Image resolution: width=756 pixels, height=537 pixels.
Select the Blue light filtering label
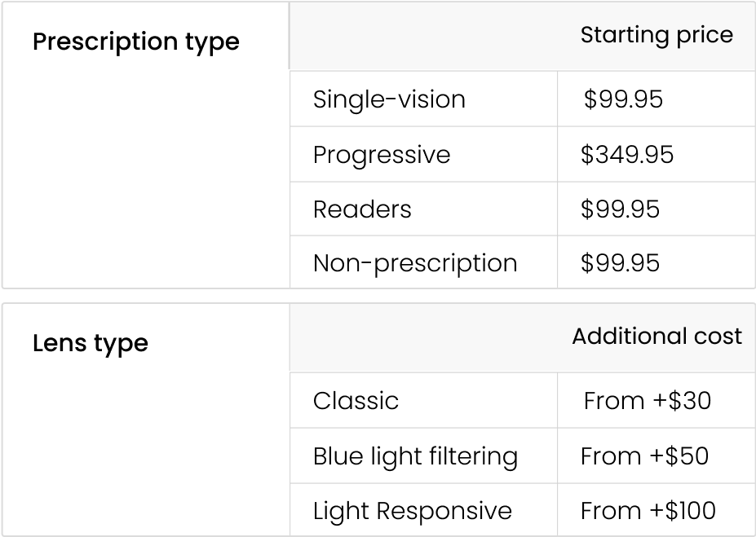pos(415,456)
